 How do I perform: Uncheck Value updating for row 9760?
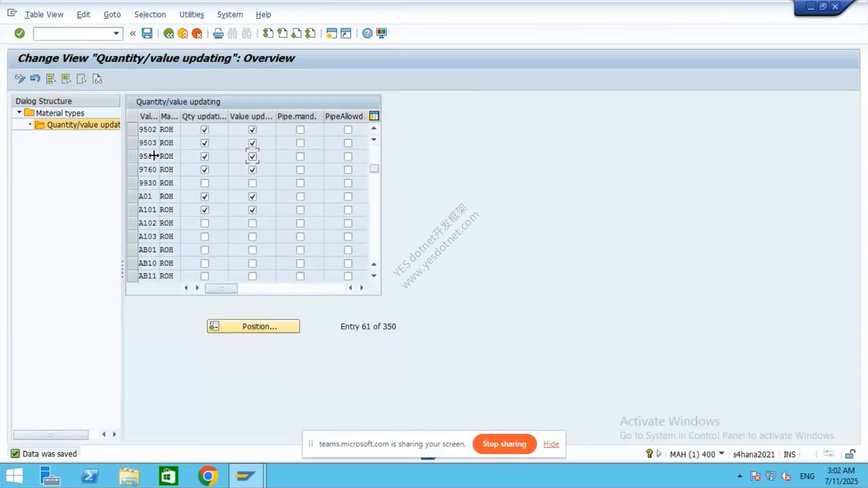click(252, 170)
